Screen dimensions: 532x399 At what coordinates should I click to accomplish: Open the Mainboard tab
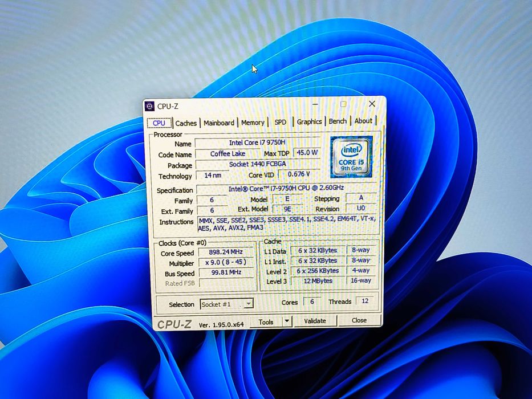point(219,123)
